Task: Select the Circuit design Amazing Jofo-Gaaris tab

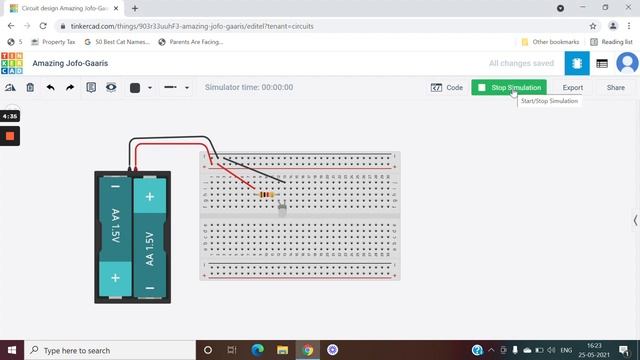Action: [64, 8]
